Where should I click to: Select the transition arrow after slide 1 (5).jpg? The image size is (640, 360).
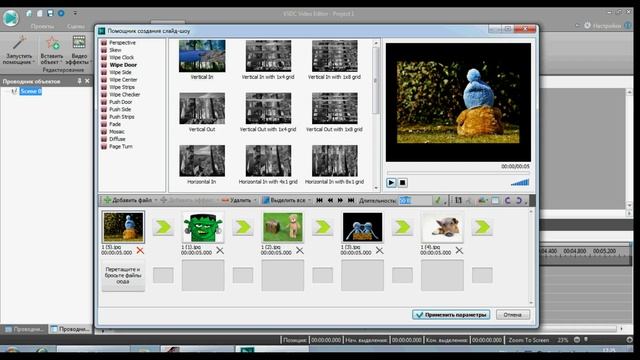point(163,227)
